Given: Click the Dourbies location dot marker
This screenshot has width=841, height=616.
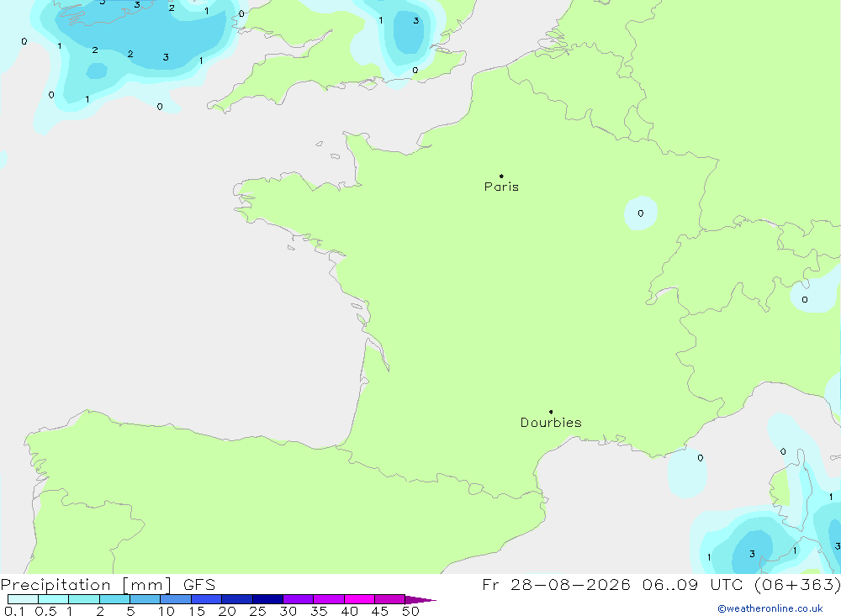Looking at the screenshot, I should [551, 412].
